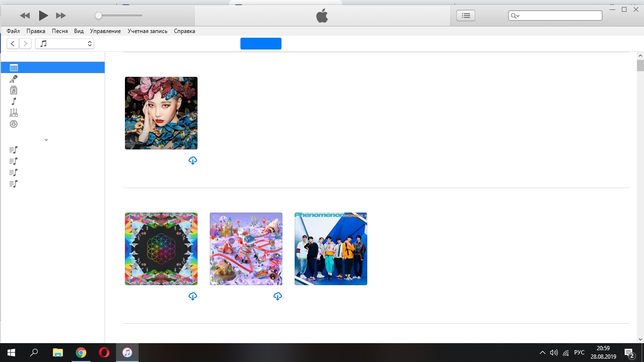Open the grid view in the sidebar
Screen dimensions: 644x362
pyautogui.click(x=52, y=68)
